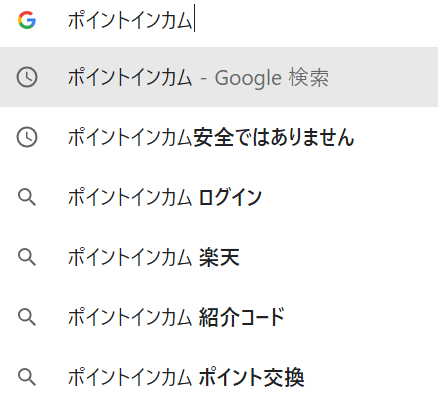This screenshot has width=438, height=412.
Task: Select the ポイントインカム ログイン suggestion
Action: point(219,197)
